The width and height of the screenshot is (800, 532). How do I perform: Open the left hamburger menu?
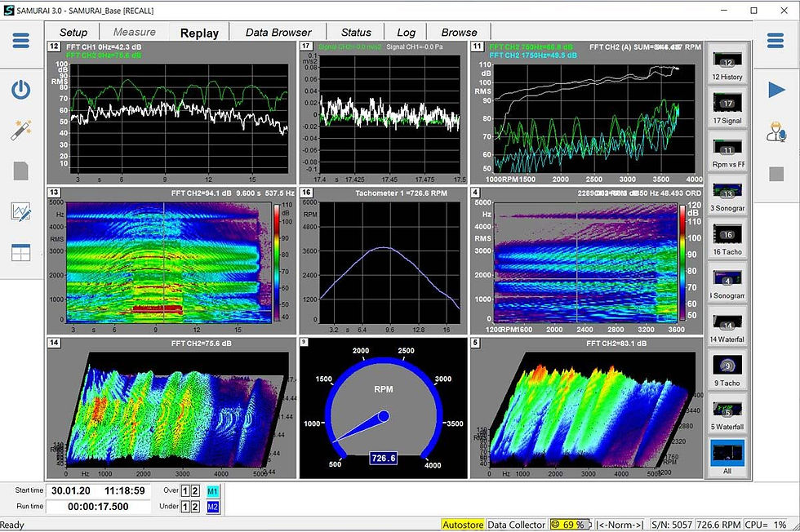point(22,39)
